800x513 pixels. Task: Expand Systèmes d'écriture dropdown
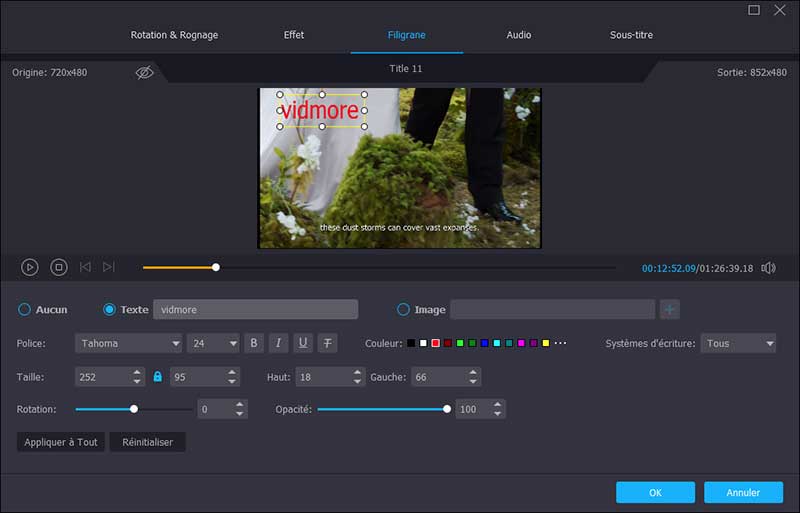[738, 343]
